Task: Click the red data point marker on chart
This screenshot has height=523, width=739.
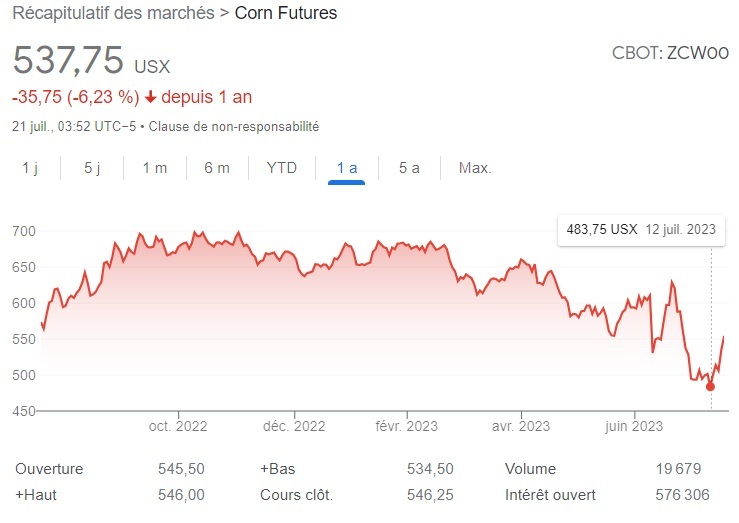Action: pos(710,386)
